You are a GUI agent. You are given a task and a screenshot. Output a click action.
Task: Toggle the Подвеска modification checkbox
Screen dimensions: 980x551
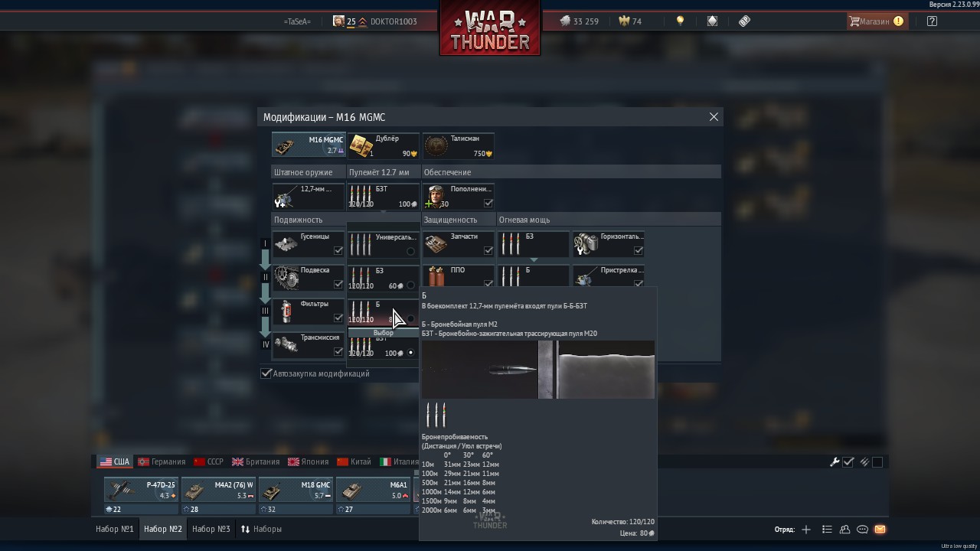(x=338, y=284)
